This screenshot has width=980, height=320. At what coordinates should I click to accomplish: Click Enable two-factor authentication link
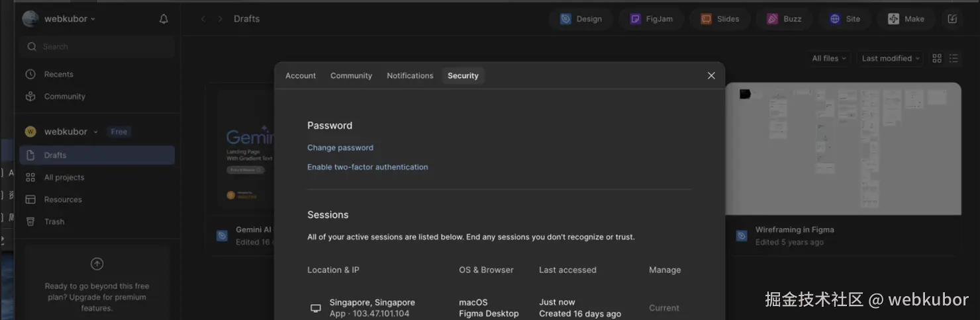pyautogui.click(x=367, y=167)
